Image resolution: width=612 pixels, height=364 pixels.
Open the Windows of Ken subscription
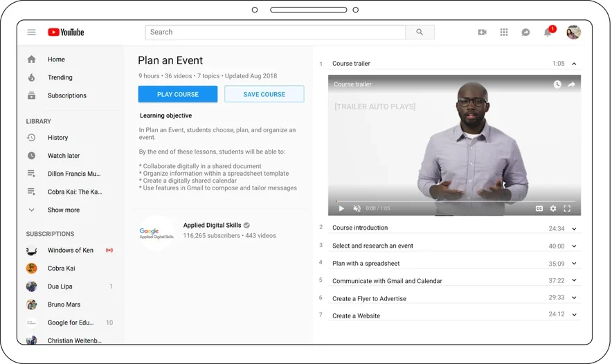[70, 250]
